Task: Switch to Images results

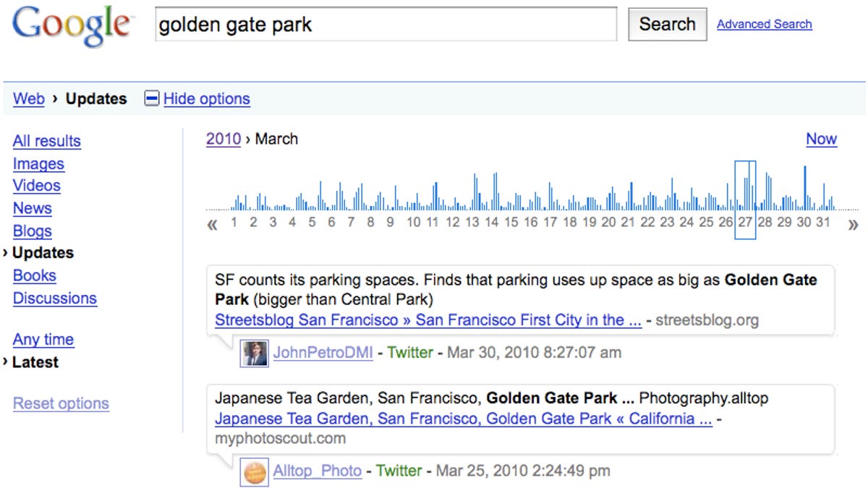Action: [38, 163]
